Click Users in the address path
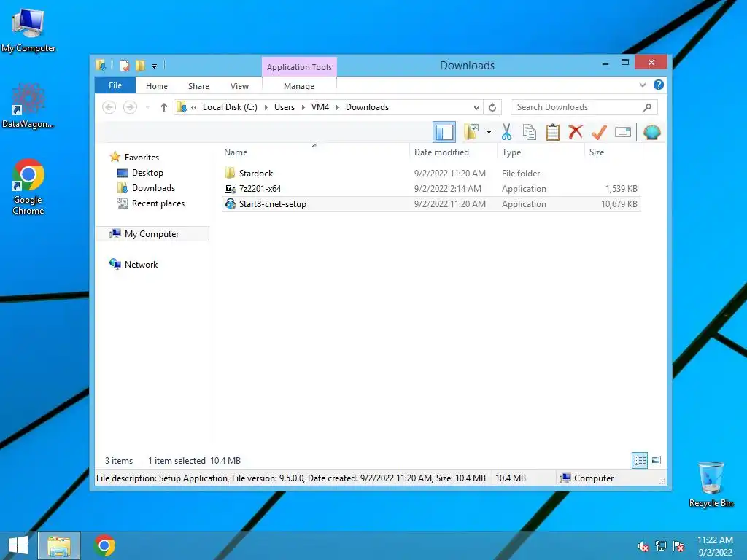747x560 pixels. tap(285, 107)
